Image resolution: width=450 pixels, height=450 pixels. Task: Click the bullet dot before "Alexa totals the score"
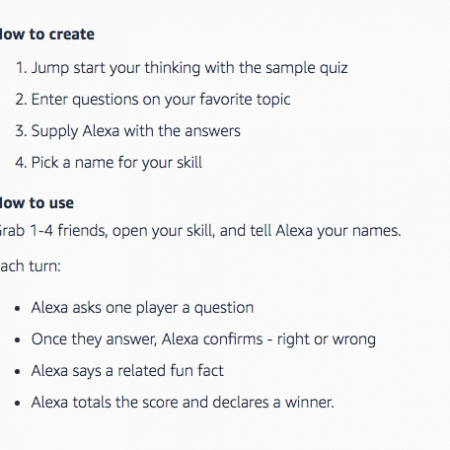point(18,403)
